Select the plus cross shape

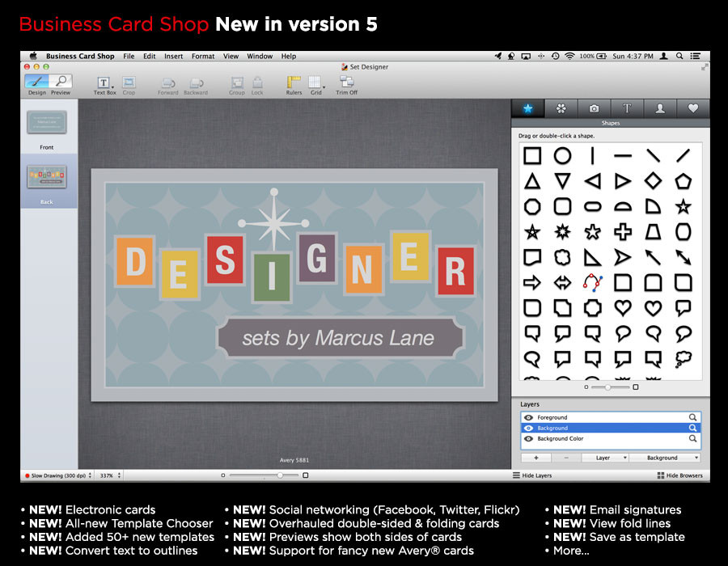(623, 231)
